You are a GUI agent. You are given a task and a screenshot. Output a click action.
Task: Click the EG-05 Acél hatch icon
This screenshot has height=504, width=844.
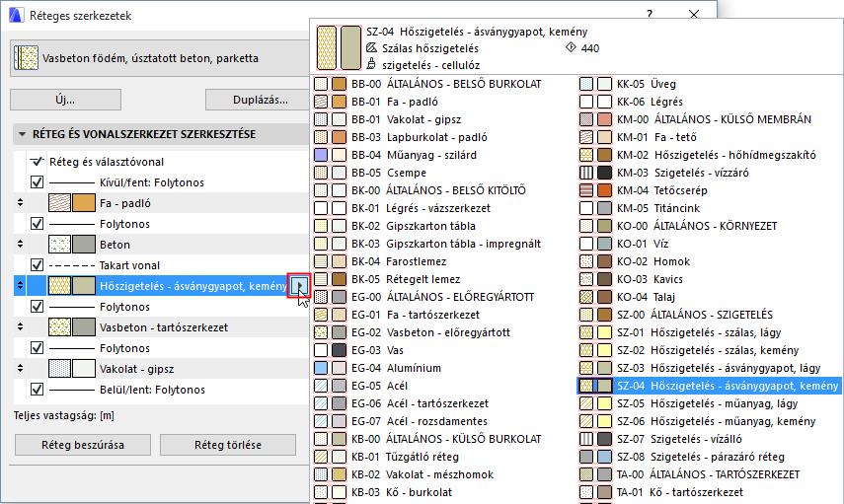(321, 386)
